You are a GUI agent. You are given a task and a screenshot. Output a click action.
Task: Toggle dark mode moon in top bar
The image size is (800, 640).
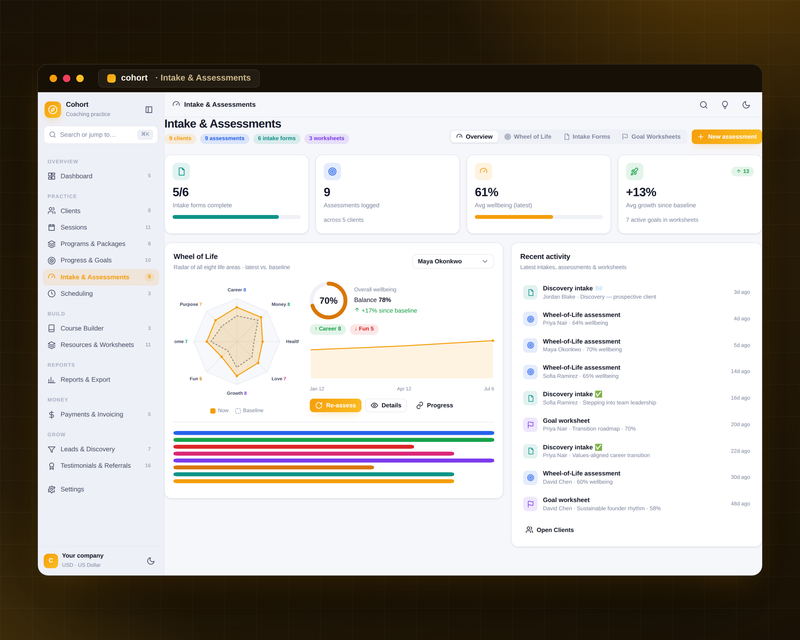(746, 105)
